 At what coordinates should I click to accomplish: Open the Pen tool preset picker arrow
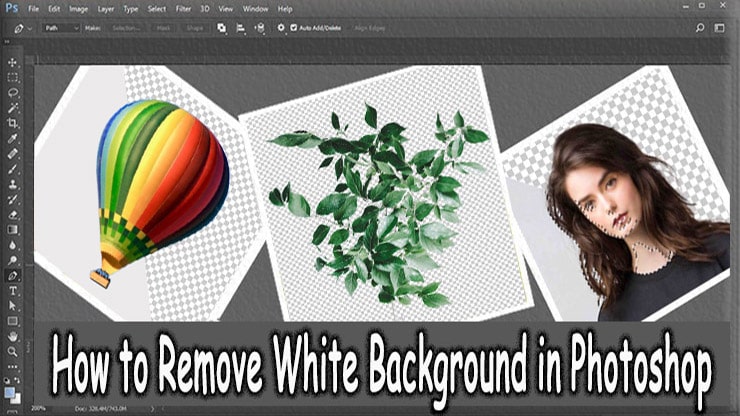30,29
